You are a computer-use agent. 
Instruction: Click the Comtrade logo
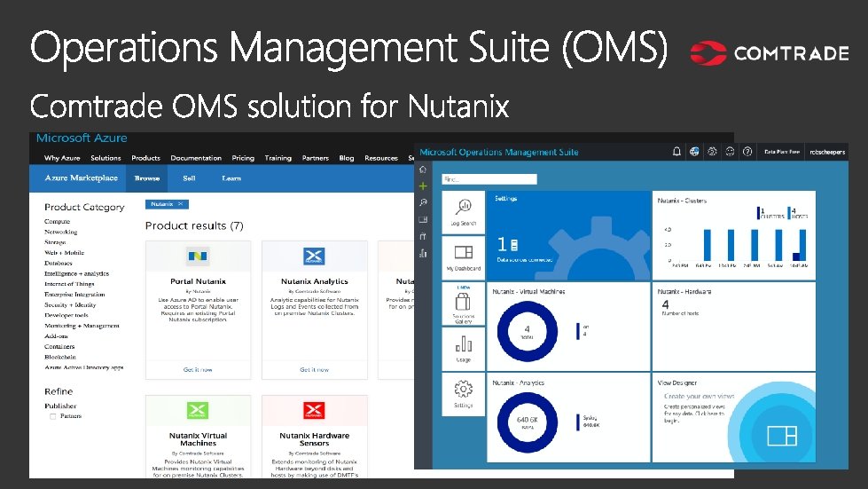(x=770, y=53)
